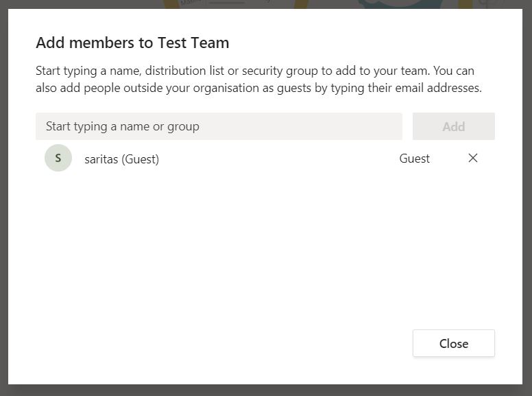Viewport: 532px width, 396px height.
Task: Click the dimmed strip below the dialog
Action: 266,391
